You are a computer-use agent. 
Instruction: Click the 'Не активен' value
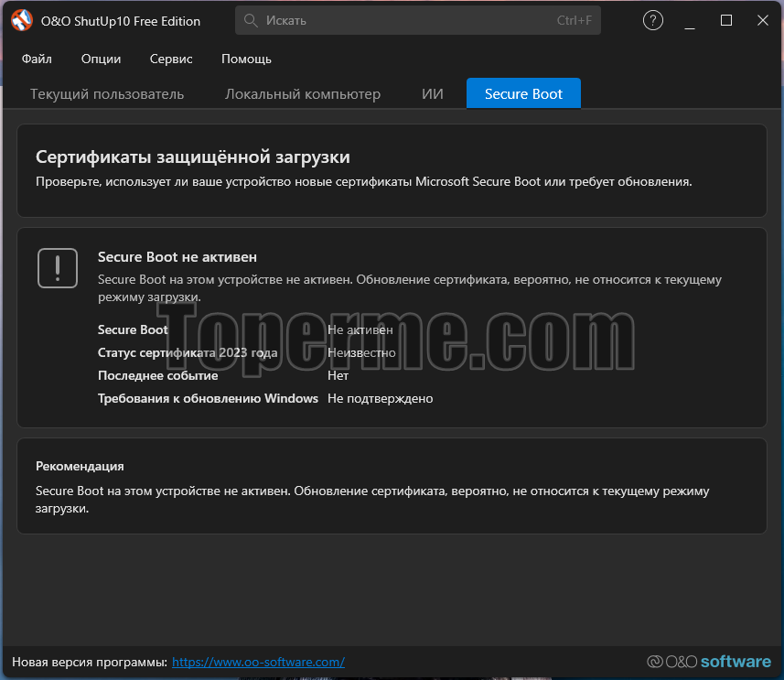[360, 330]
